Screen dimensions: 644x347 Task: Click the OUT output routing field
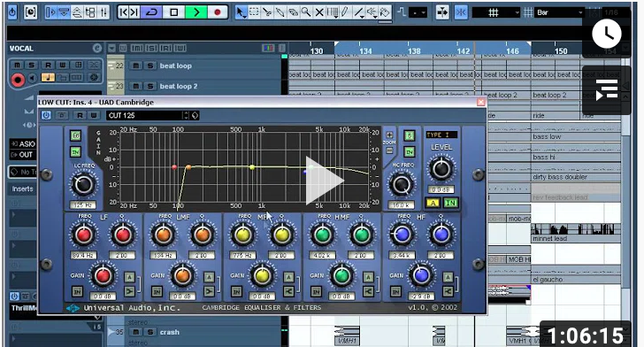point(23,155)
